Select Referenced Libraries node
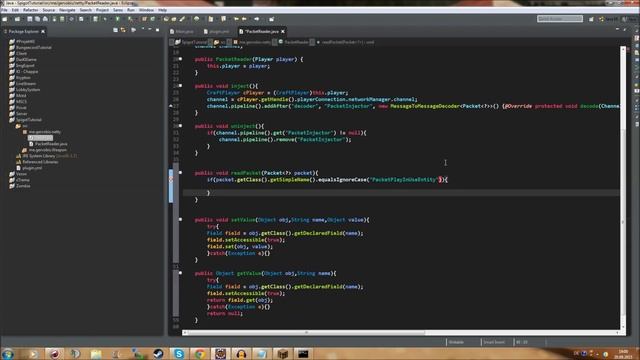640x360 pixels. (40, 162)
